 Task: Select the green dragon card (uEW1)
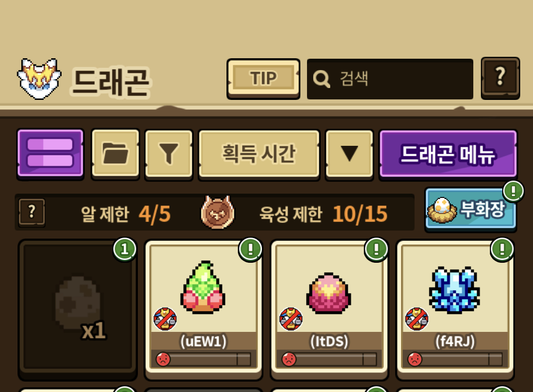pos(204,310)
